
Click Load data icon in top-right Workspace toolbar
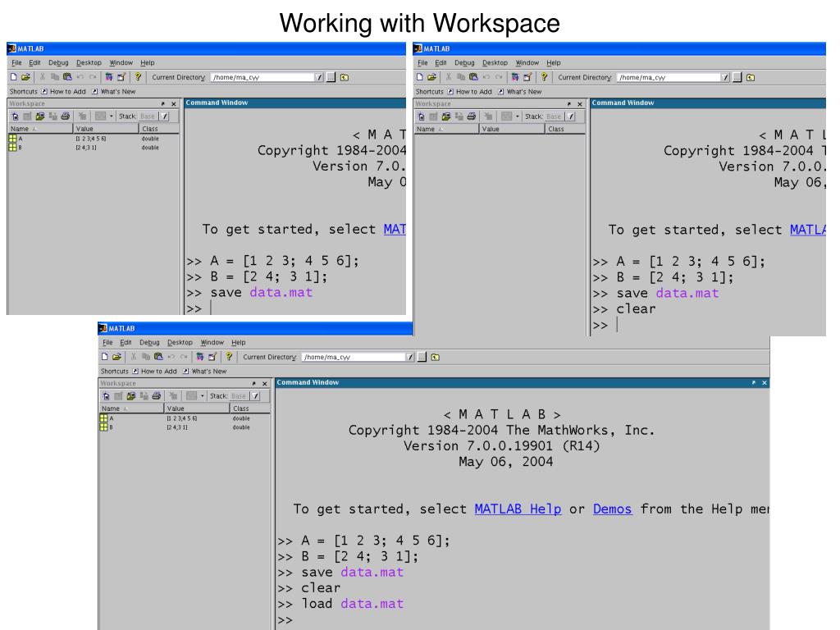coord(445,116)
